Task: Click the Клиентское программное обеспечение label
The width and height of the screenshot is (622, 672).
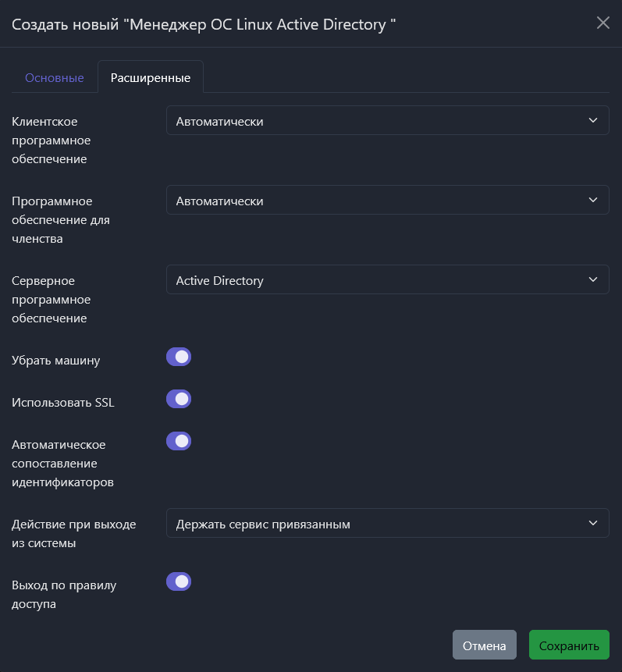Action: 52,140
